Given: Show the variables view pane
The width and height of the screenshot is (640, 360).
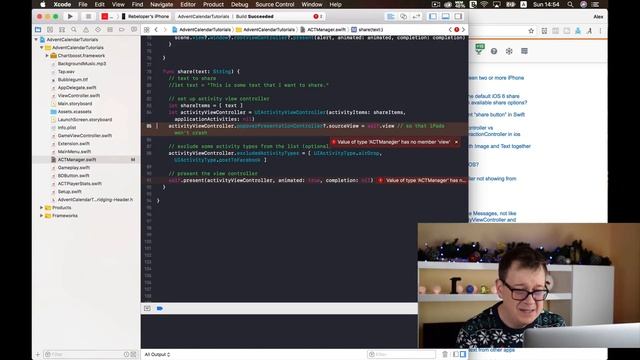Looking at the screenshot, I should [x=456, y=354].
